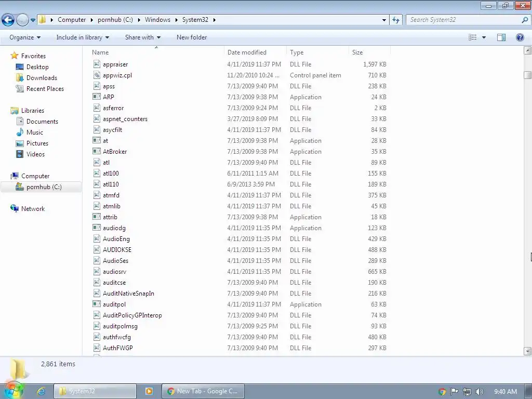Select the auditpol application icon

97,304
